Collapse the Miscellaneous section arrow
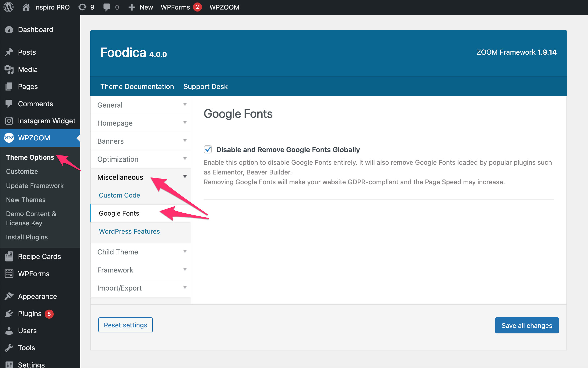 (185, 177)
